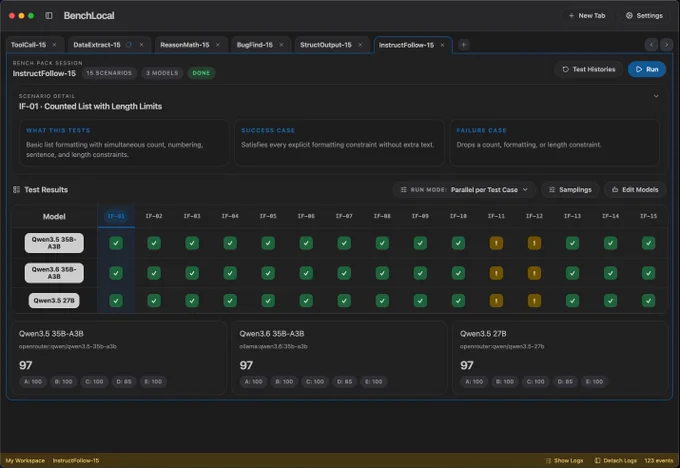The width and height of the screenshot is (680, 468).
Task: Select the IF-01 column header
Action: pyautogui.click(x=116, y=216)
